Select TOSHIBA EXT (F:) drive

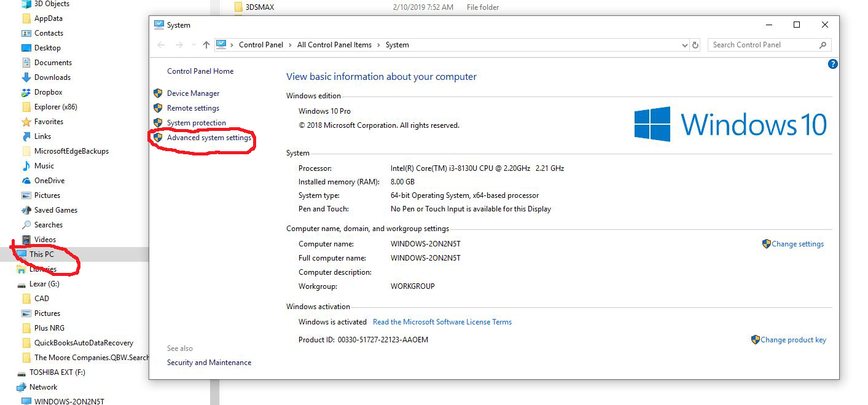[x=57, y=372]
